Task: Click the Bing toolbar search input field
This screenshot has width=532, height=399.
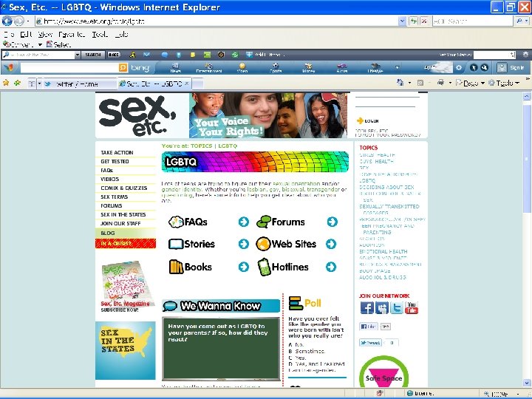Action: pos(69,67)
